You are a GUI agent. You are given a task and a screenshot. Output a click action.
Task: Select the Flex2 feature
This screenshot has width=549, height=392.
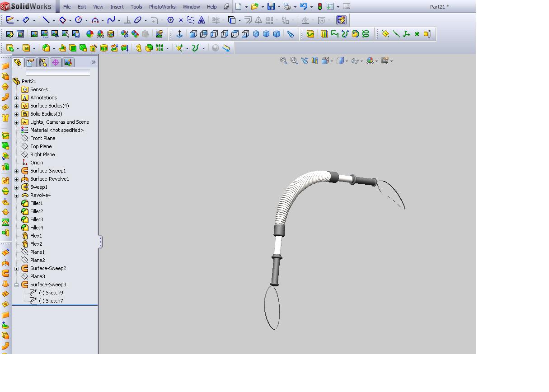click(x=36, y=244)
